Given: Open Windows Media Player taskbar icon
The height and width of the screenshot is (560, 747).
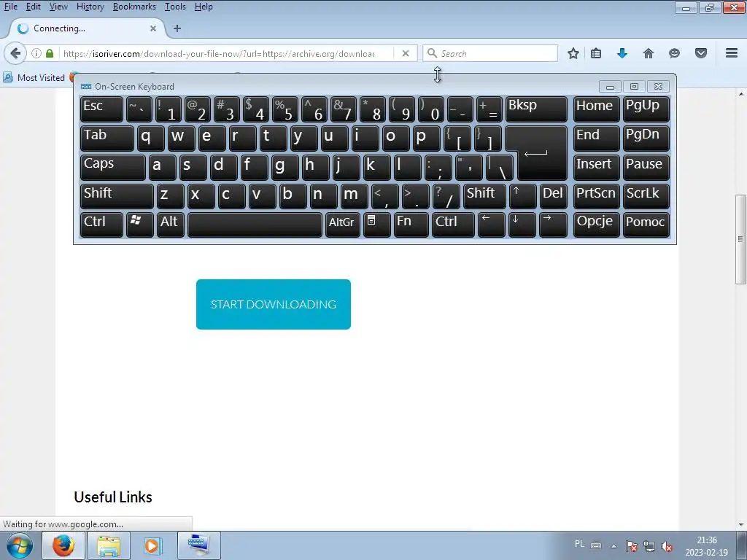Looking at the screenshot, I should (152, 545).
